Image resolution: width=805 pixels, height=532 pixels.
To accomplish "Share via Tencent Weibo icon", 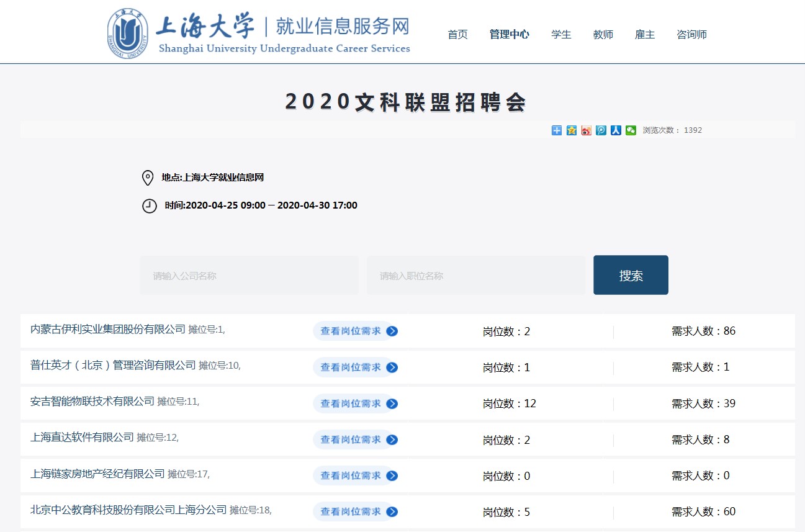I will (601, 130).
